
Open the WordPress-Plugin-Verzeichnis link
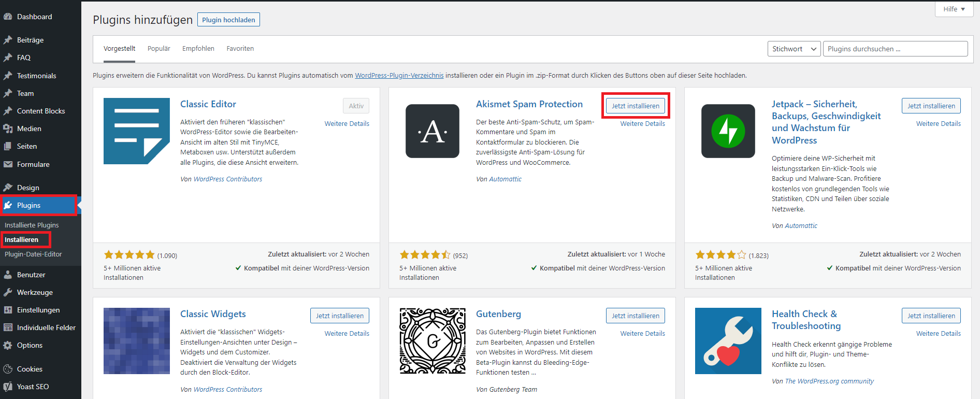click(x=399, y=75)
